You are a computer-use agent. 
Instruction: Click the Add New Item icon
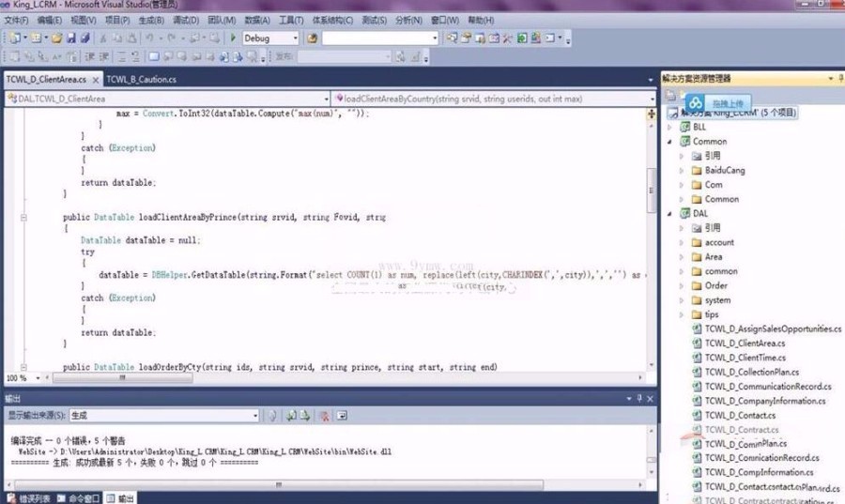point(36,38)
